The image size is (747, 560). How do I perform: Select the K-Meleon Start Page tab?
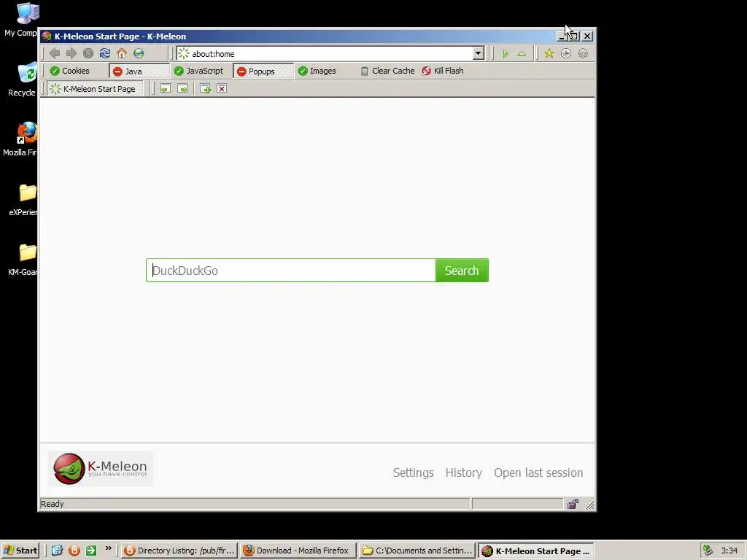[x=94, y=89]
